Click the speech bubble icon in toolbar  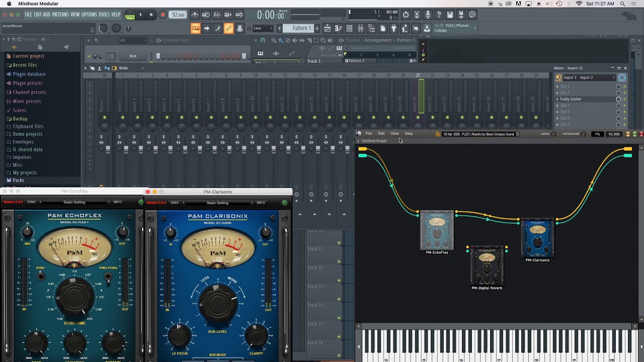tap(472, 15)
